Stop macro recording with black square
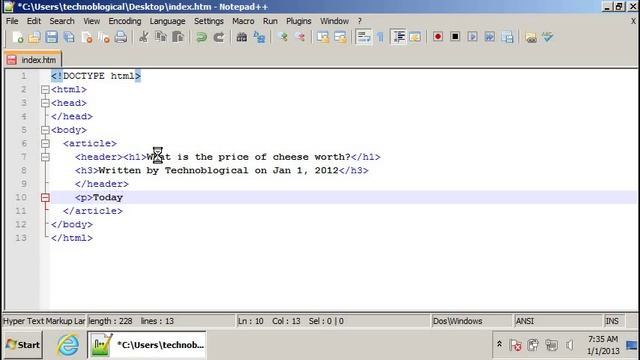The height and width of the screenshot is (360, 640). pos(455,37)
